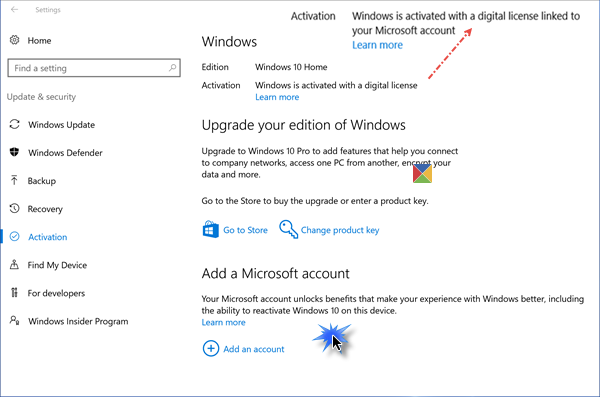
Task: Click the Home gear icon
Action: 15,40
